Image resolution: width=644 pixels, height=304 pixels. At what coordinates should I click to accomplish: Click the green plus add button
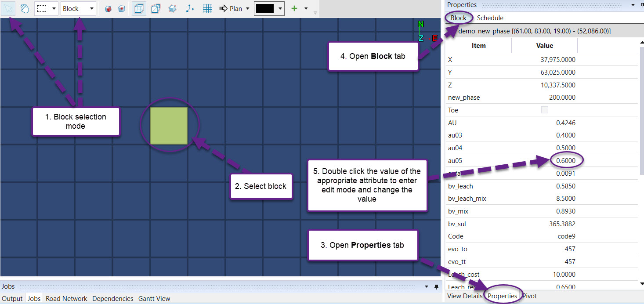294,8
